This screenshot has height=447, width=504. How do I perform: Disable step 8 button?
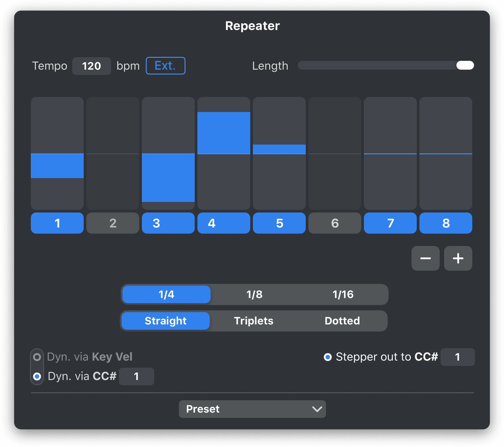[446, 223]
